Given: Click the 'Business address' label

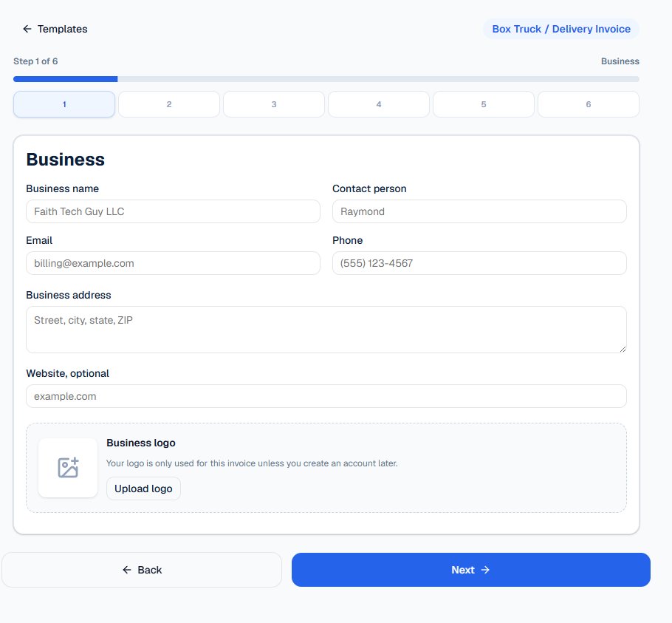Looking at the screenshot, I should click(x=69, y=295).
